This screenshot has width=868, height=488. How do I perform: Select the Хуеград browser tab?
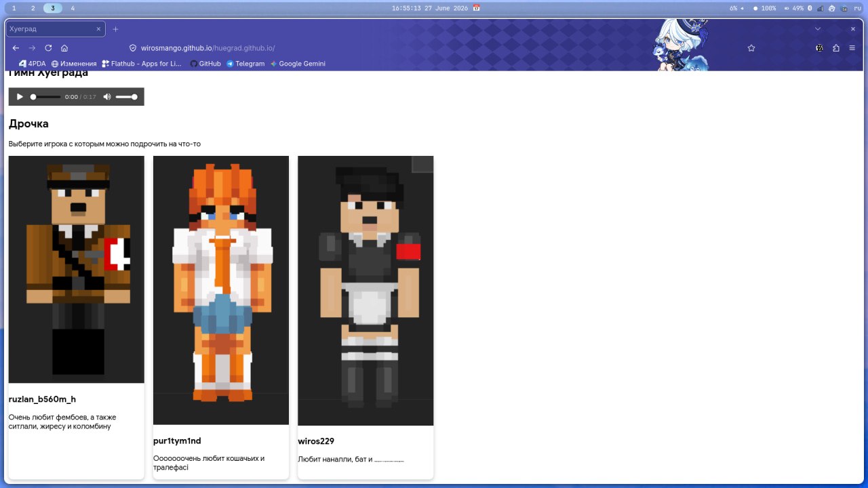[x=56, y=29]
